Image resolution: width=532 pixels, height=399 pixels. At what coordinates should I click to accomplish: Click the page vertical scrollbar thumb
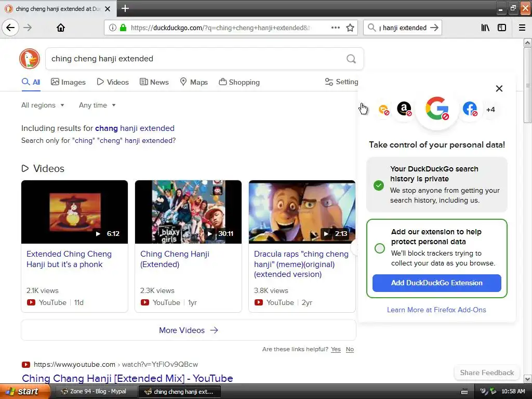coord(527,85)
